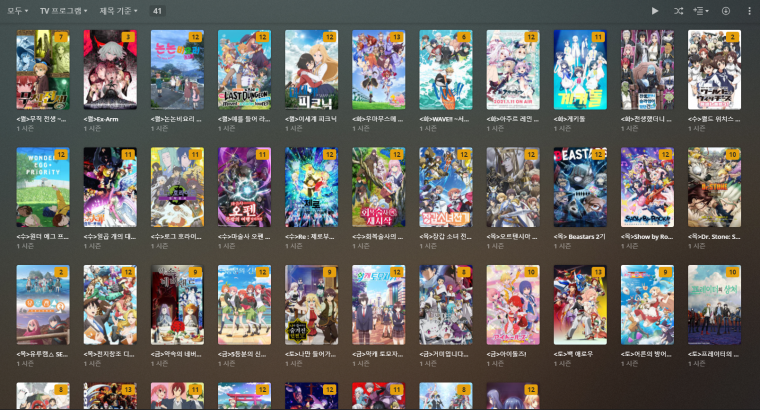
Task: Click the <수>일곱 개의 대 title link
Action: point(109,237)
